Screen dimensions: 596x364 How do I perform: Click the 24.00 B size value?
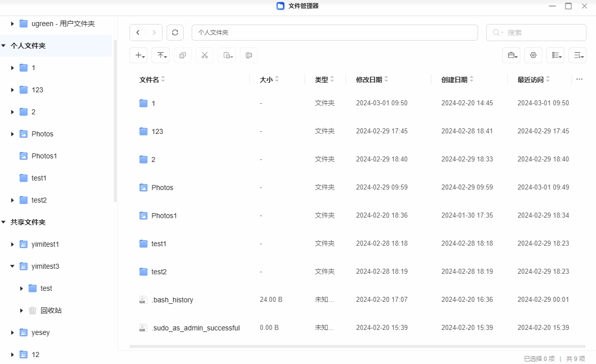pos(271,300)
